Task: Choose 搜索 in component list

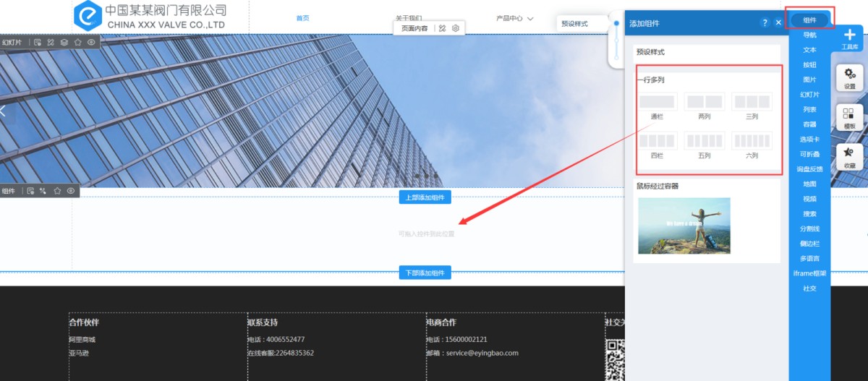Action: click(809, 213)
